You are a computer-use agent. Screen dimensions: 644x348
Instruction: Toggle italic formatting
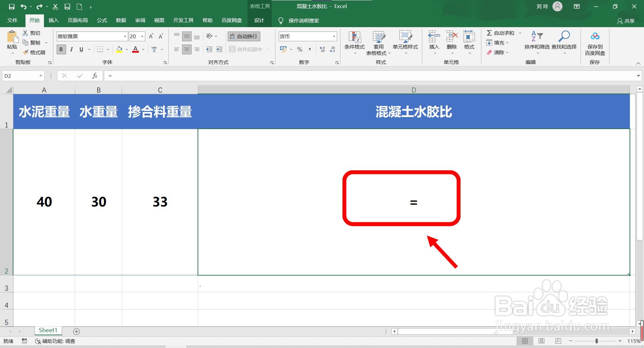(71, 49)
